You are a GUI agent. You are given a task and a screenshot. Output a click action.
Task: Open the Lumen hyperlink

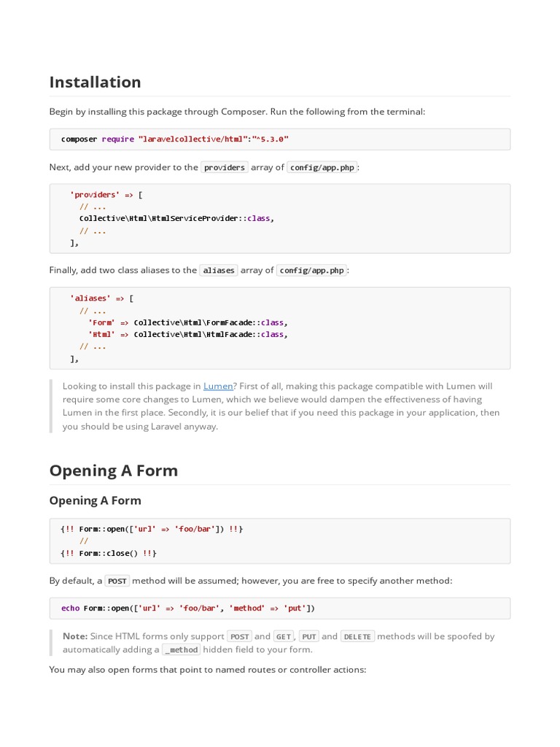[218, 386]
